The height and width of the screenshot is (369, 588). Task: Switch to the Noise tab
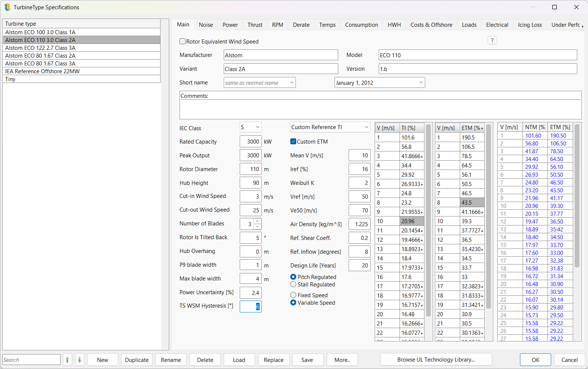[206, 25]
